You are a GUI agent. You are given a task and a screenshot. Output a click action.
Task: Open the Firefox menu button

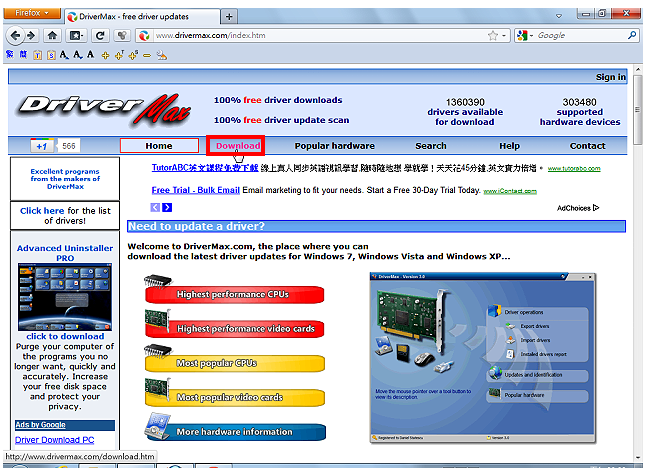(32, 13)
